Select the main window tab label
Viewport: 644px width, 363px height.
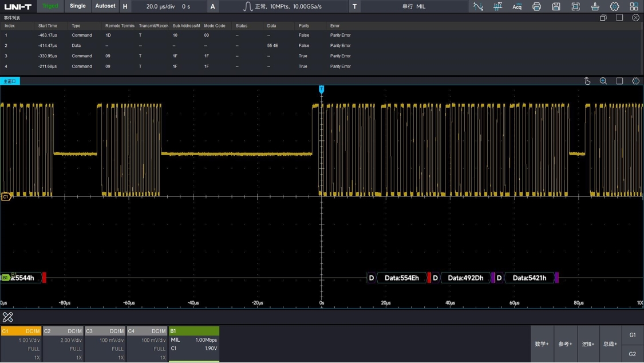pos(10,81)
